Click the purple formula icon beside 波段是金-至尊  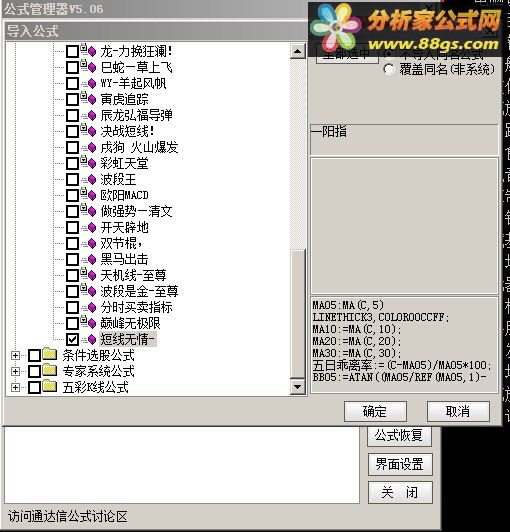(92, 291)
